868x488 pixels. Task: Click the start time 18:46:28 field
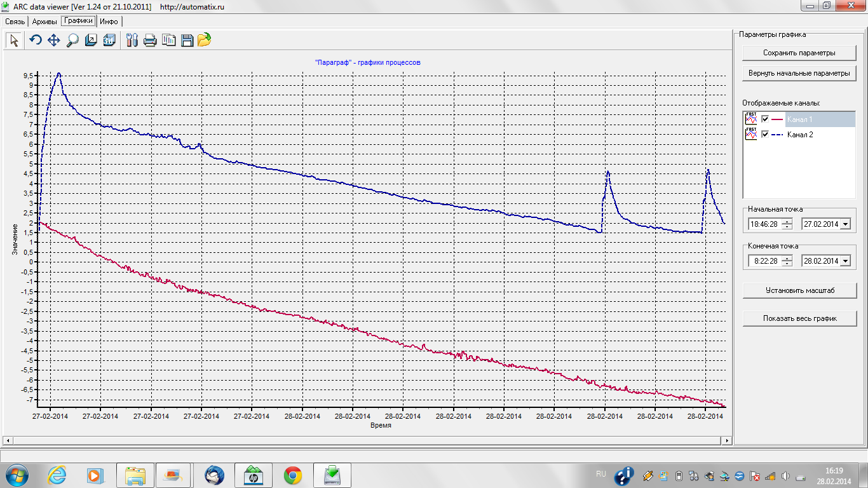point(765,224)
